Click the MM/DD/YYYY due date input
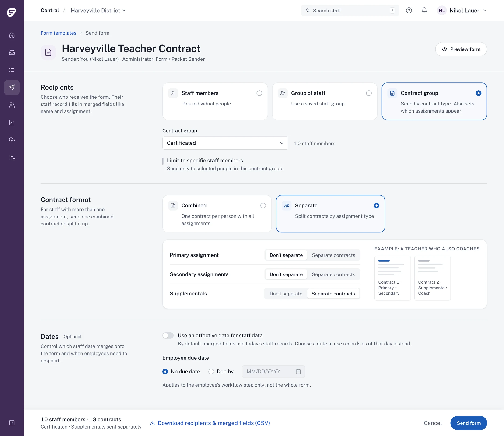The height and width of the screenshot is (436, 504). pos(273,372)
